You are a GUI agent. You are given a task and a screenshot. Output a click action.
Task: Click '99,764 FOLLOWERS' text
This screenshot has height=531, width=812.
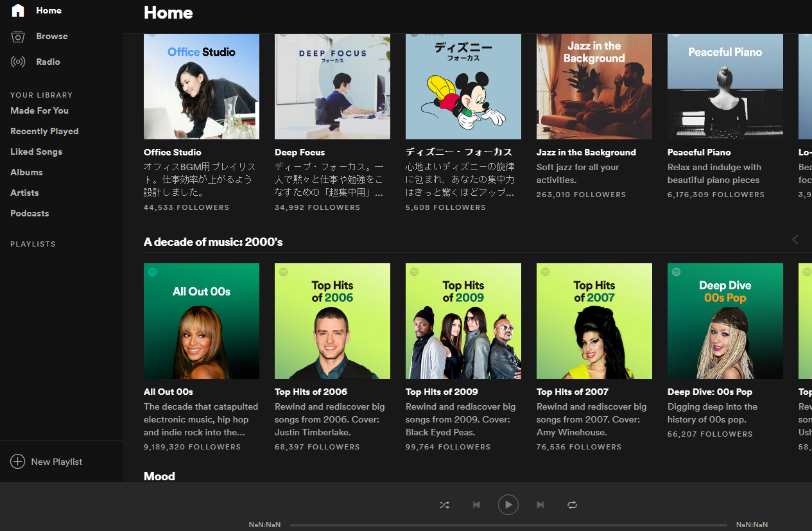(448, 447)
